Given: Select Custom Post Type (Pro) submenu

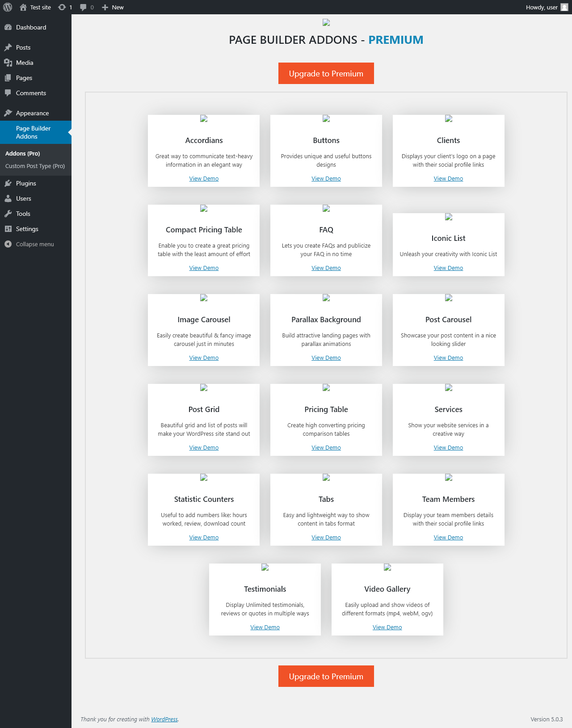Looking at the screenshot, I should point(35,166).
